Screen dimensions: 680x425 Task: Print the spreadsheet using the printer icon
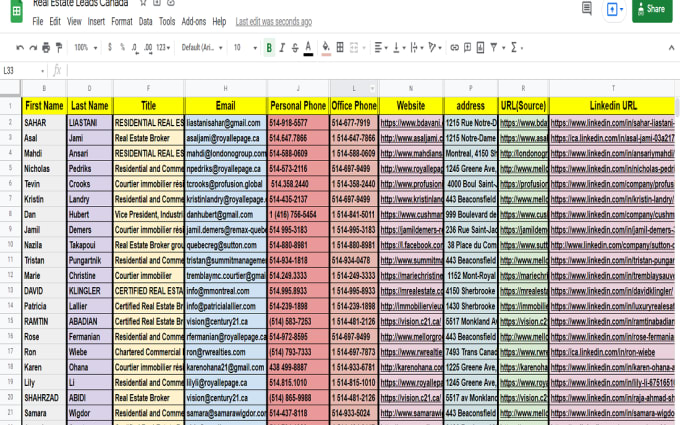tap(46, 48)
